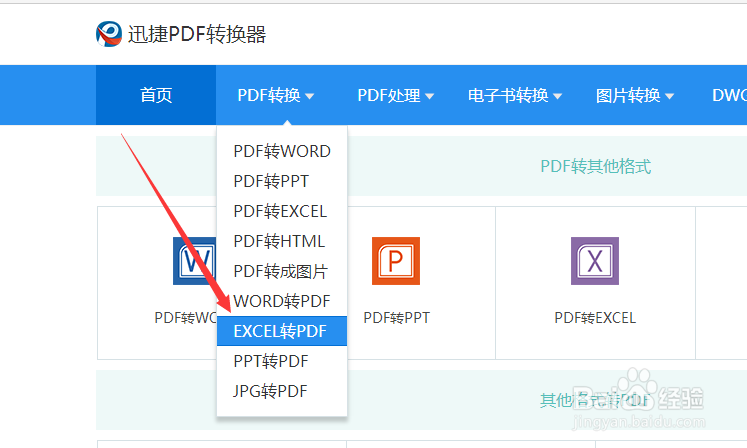The width and height of the screenshot is (747, 448).
Task: Expand the PDF处理 dropdown arrow
Action: pos(429,96)
